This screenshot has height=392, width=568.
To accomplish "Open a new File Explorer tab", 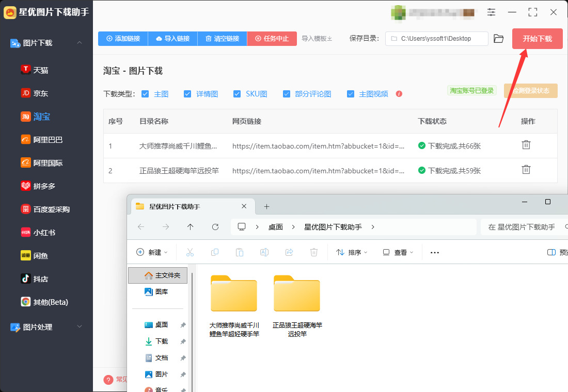I will point(266,207).
